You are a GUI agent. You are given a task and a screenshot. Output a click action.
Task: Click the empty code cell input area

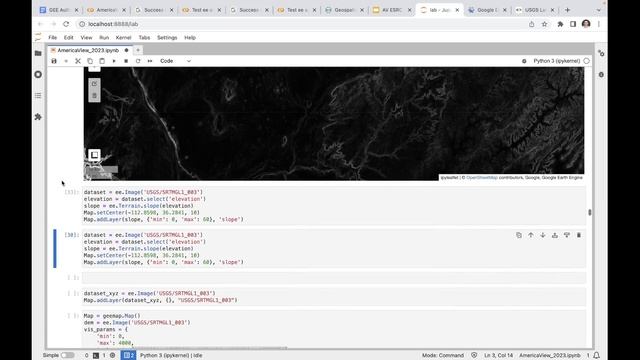click(x=334, y=278)
